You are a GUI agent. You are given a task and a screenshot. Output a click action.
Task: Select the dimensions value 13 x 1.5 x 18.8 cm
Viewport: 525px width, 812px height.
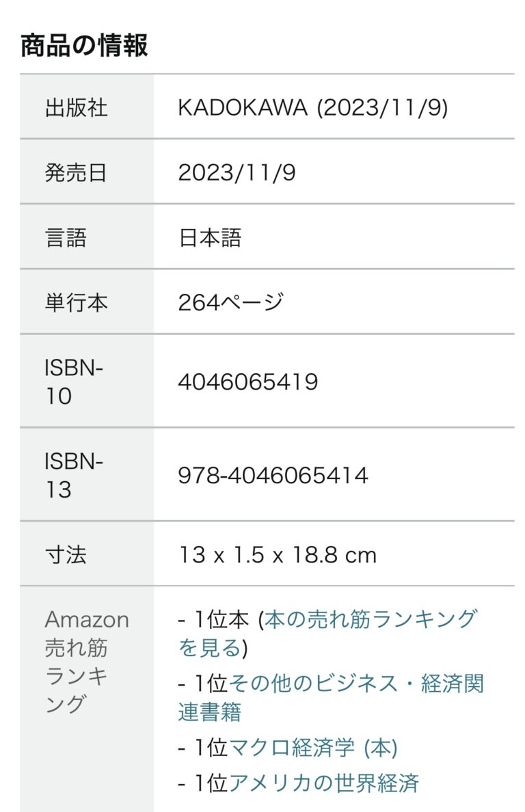pos(277,554)
